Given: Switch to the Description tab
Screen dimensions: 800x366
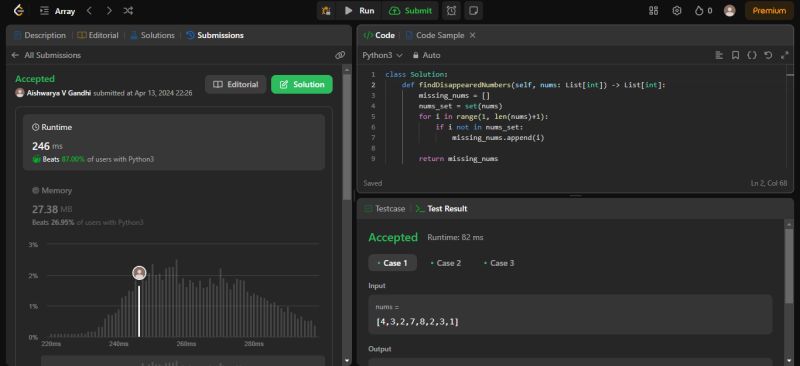Looking at the screenshot, I should point(40,35).
